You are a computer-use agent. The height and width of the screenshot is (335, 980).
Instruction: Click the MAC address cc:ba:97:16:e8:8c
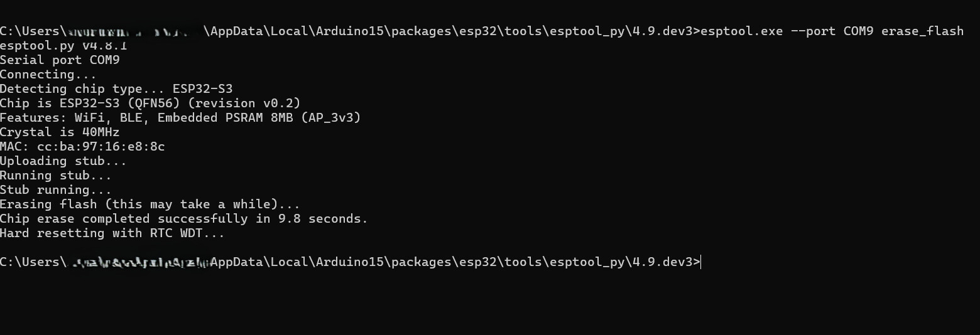pos(101,147)
